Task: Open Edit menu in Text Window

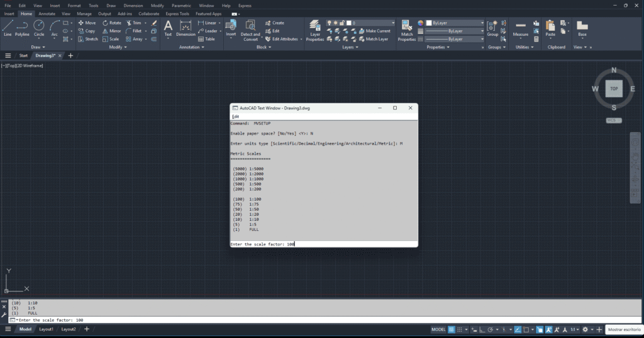Action: pos(235,116)
